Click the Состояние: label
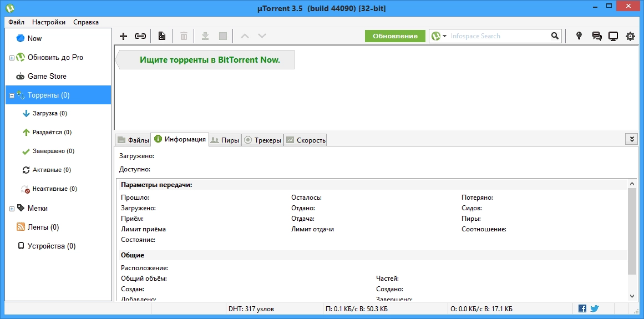 138,240
